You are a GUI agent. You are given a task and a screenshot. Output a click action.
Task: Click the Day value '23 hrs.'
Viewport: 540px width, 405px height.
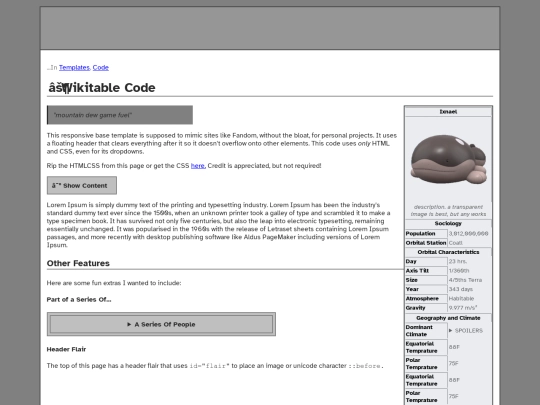pos(458,261)
